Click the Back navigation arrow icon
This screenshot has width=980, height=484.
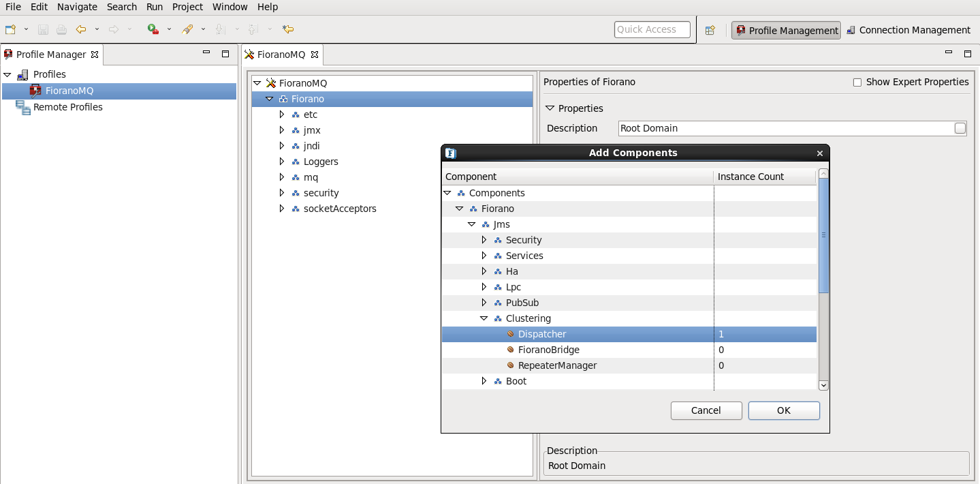pyautogui.click(x=81, y=29)
